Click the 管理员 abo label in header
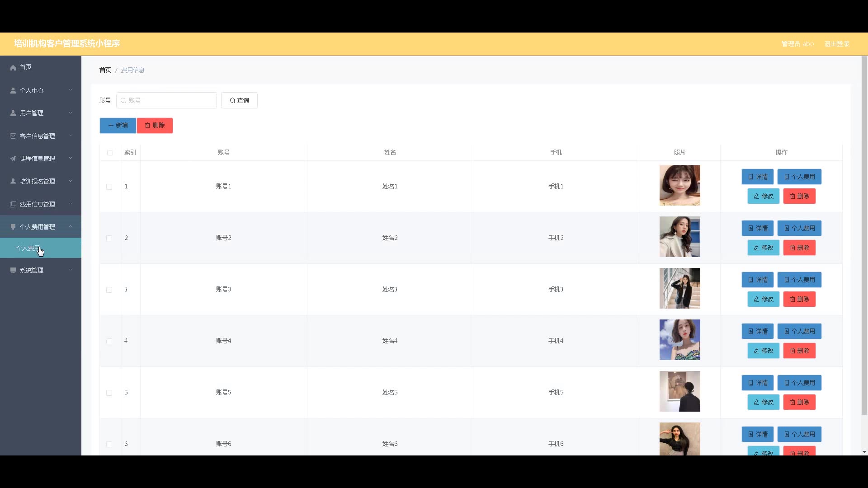Viewport: 868px width, 488px height. point(797,44)
